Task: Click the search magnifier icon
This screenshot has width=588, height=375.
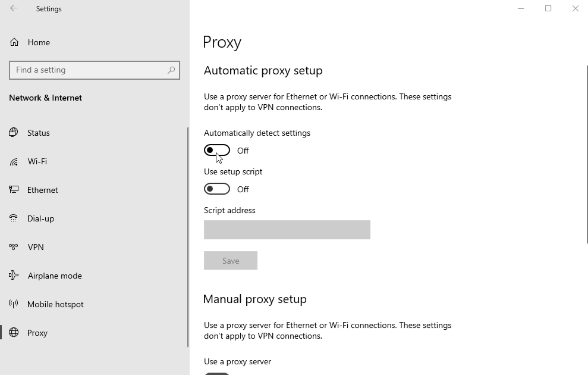Action: (171, 70)
